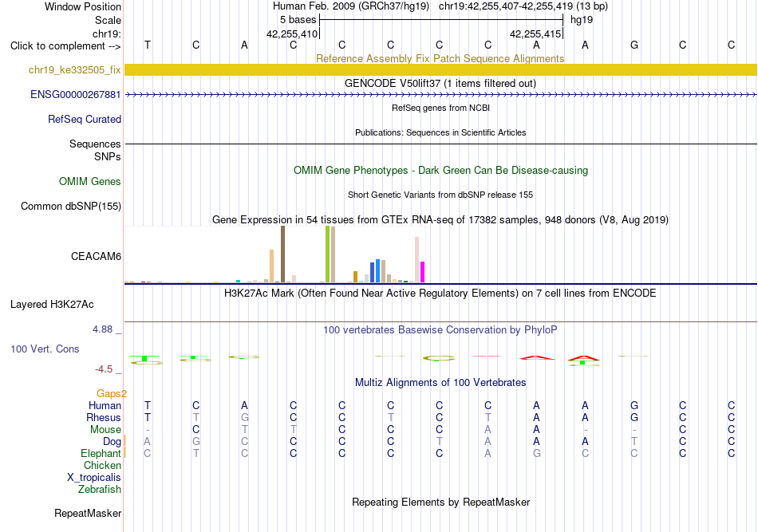Open Repeating Elements by RepeatMasker title
This screenshot has width=758, height=532.
click(x=441, y=502)
